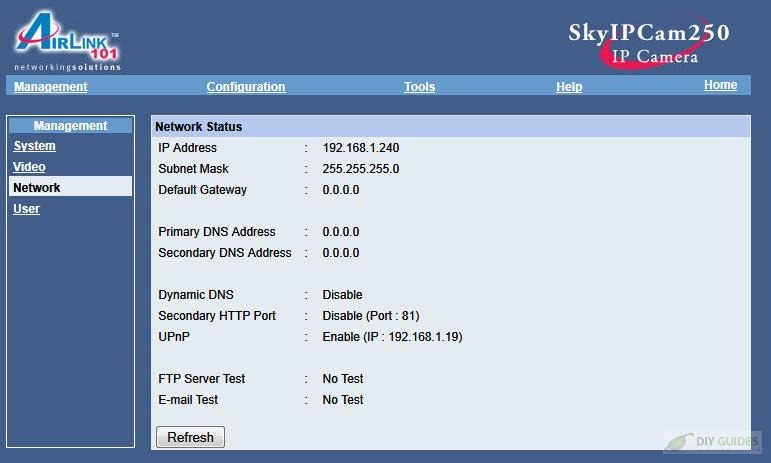
Task: Click the IP address value 192.168.1.240
Action: pos(360,148)
